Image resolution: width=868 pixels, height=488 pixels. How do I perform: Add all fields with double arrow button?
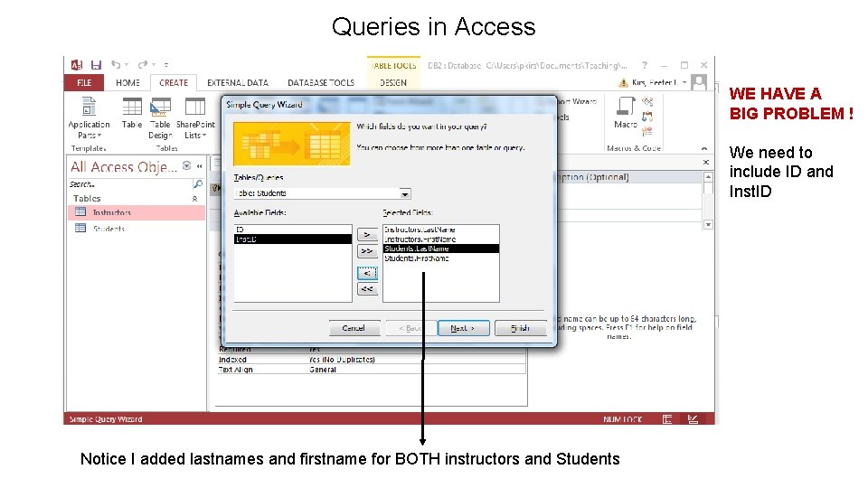pos(367,250)
